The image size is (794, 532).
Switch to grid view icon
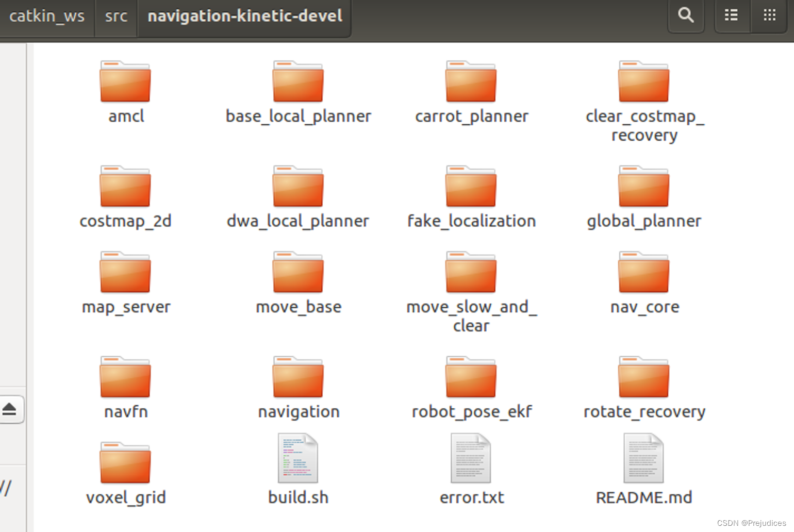click(x=770, y=15)
